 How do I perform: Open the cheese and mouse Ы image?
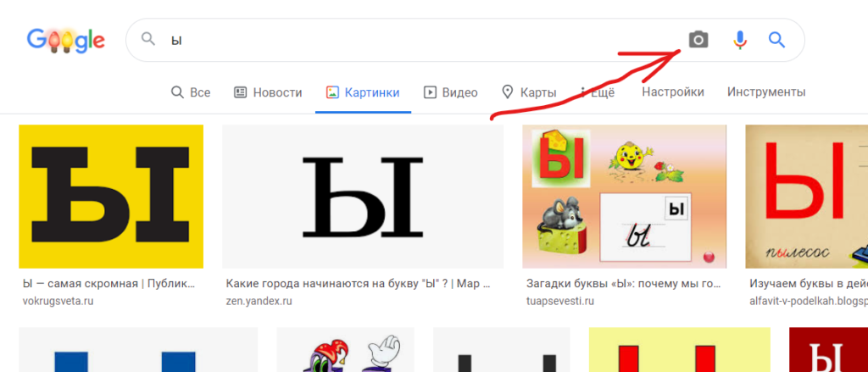[x=624, y=197]
